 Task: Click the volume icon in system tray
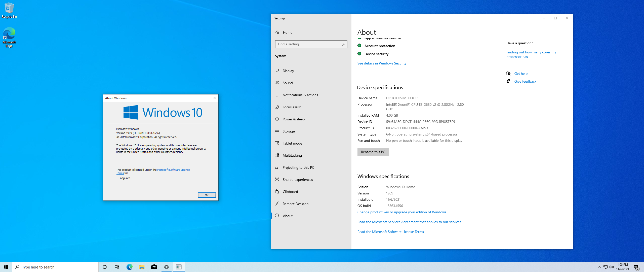coord(612,267)
